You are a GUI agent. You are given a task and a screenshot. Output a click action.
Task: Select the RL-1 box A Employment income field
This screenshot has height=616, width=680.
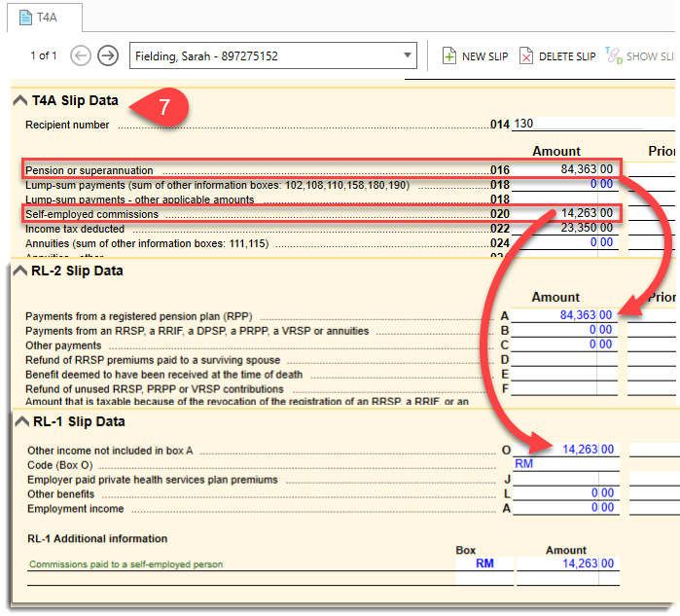click(x=566, y=508)
